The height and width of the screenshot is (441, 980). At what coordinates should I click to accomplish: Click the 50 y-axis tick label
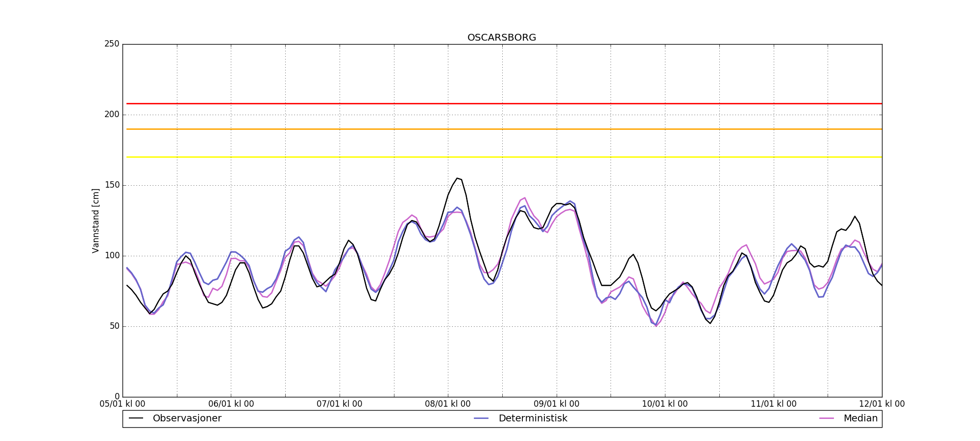pyautogui.click(x=114, y=326)
